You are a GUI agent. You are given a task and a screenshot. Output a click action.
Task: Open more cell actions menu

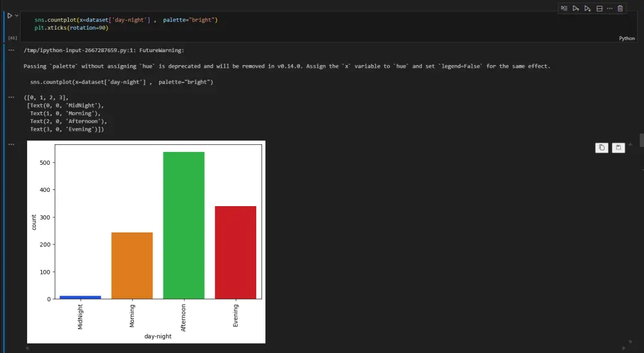pos(609,8)
